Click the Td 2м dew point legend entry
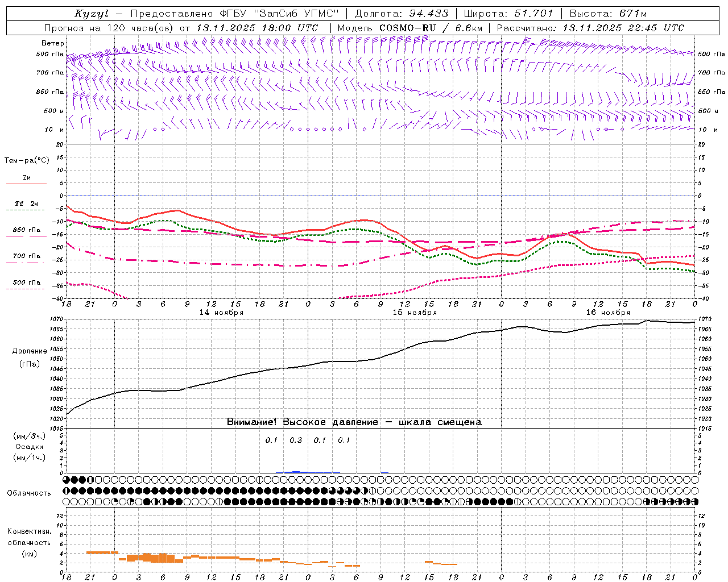The height and width of the screenshot is (582, 728). [27, 203]
